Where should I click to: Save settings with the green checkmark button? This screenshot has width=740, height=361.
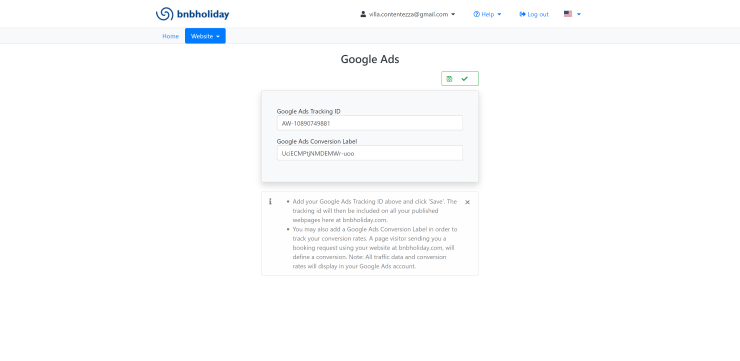[x=460, y=79]
